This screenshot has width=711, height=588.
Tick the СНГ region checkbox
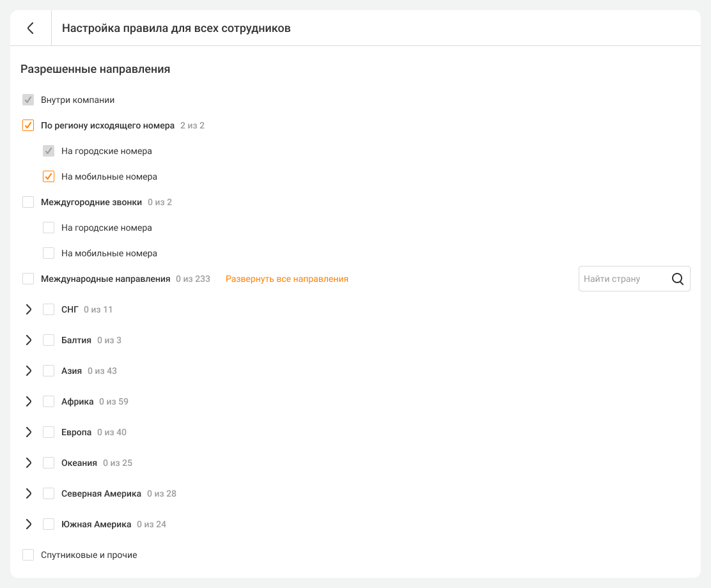point(49,309)
